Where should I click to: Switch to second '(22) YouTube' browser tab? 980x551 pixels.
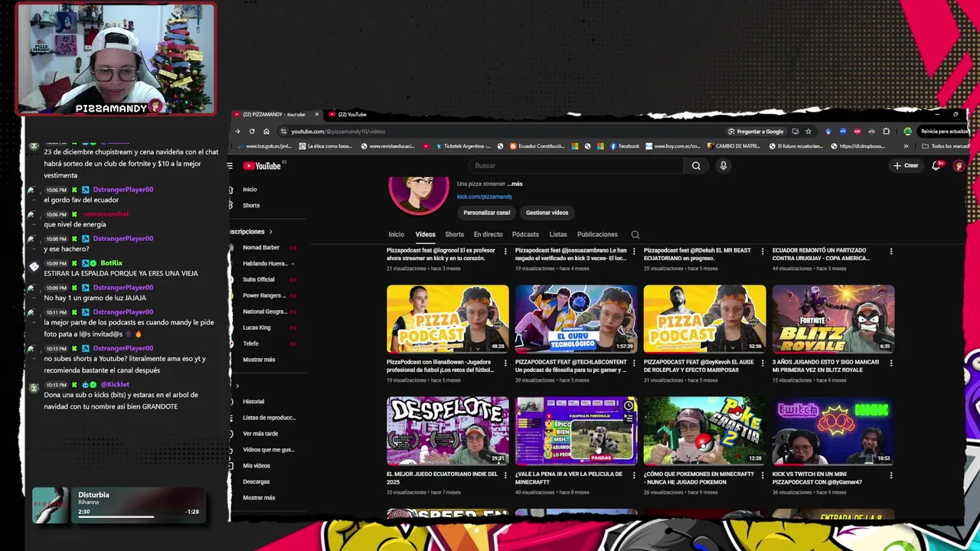pos(352,115)
